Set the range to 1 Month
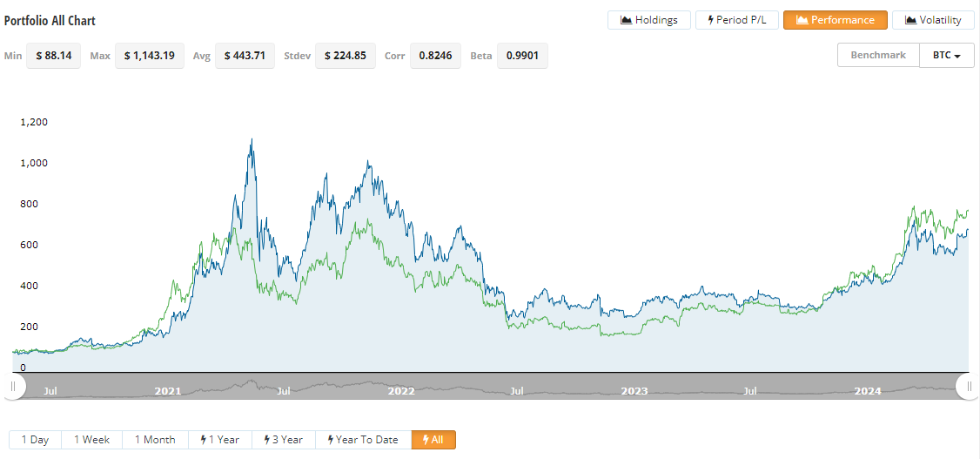This screenshot has width=980, height=459. [x=154, y=440]
